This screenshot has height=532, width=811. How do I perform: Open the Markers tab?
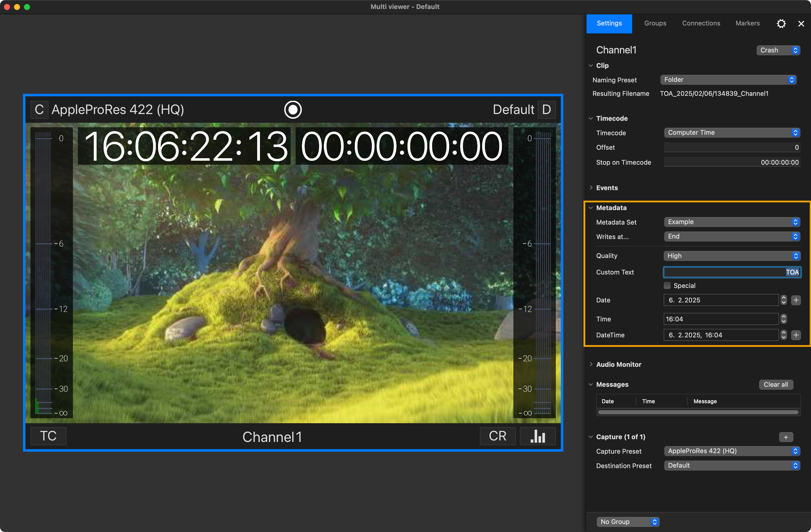[748, 23]
